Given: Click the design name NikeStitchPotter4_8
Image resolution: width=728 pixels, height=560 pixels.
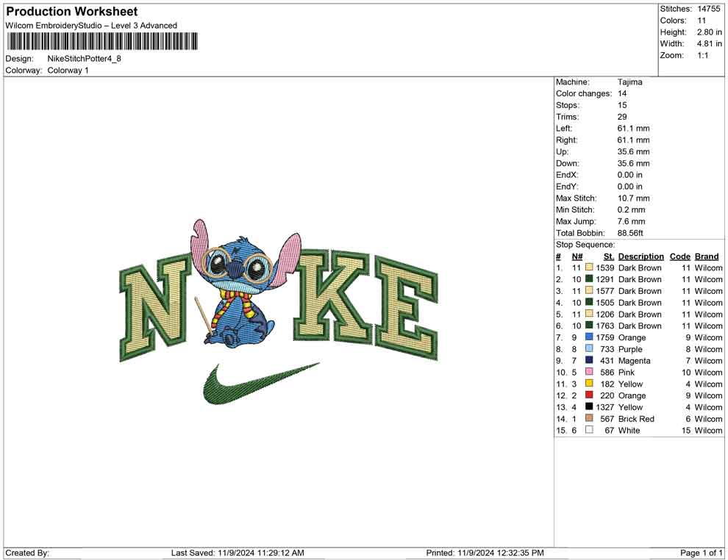Looking at the screenshot, I should pos(84,59).
